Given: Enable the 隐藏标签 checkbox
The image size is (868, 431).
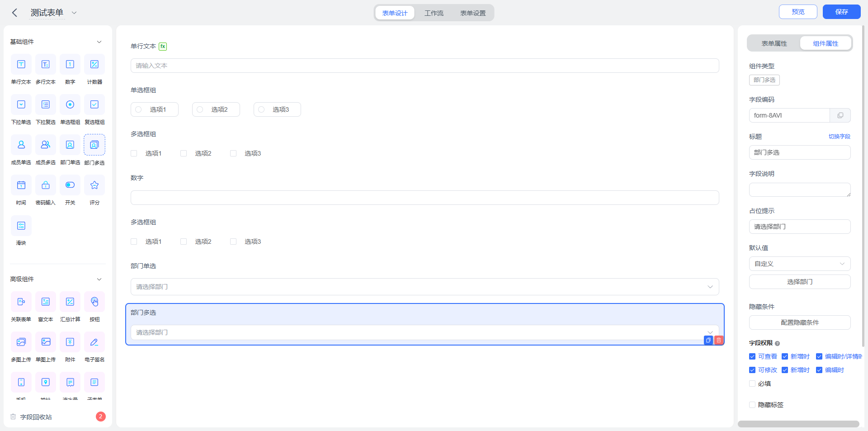Looking at the screenshot, I should pos(752,405).
